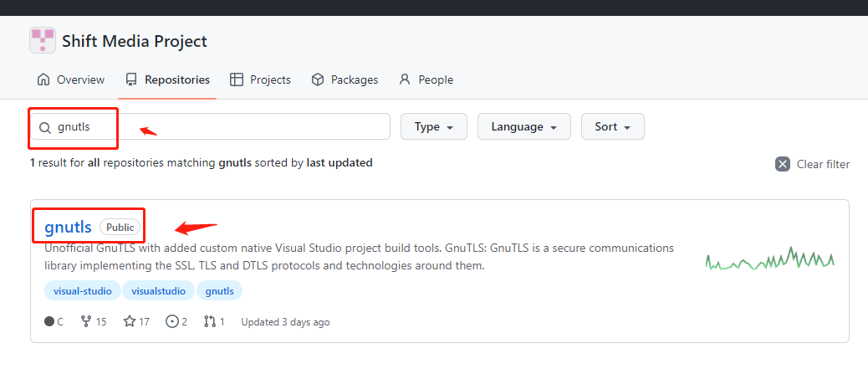This screenshot has height=374, width=868.
Task: Click the X icon beside Clear filter
Action: coord(783,164)
